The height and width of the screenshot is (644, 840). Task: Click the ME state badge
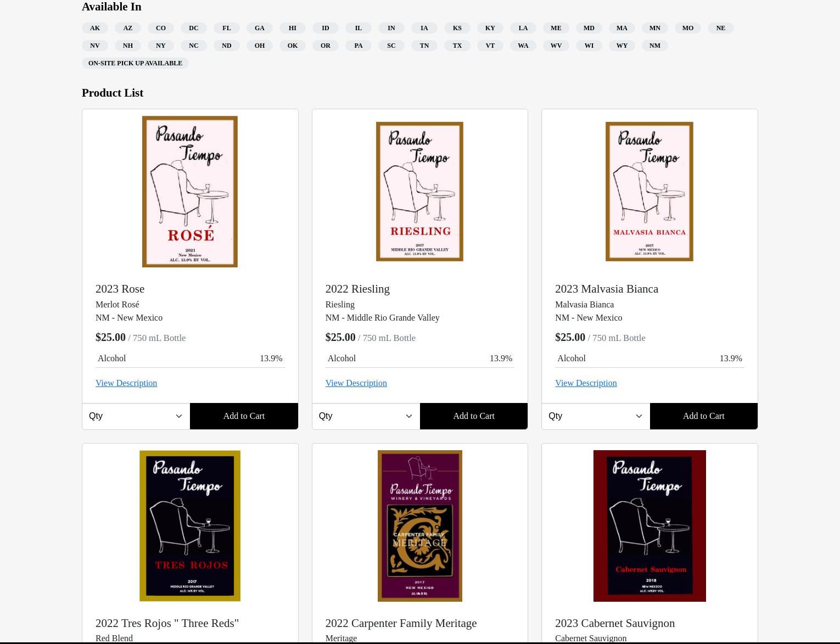pyautogui.click(x=556, y=28)
